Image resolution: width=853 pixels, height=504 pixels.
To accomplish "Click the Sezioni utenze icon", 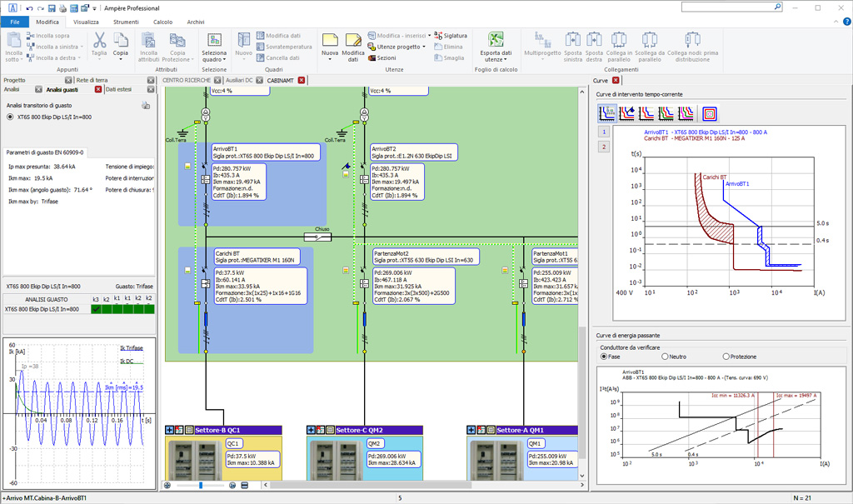I will [372, 57].
